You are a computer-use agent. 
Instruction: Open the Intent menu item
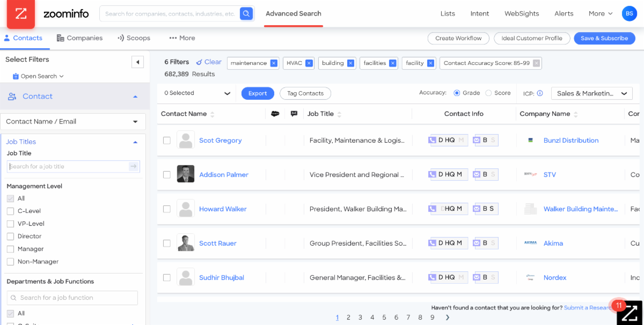pos(479,13)
